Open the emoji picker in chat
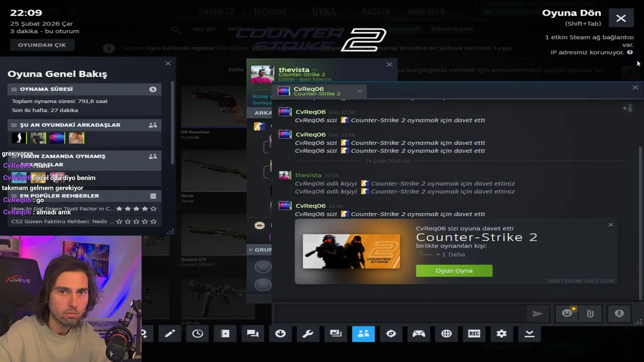Image resolution: width=644 pixels, height=362 pixels. (x=567, y=313)
